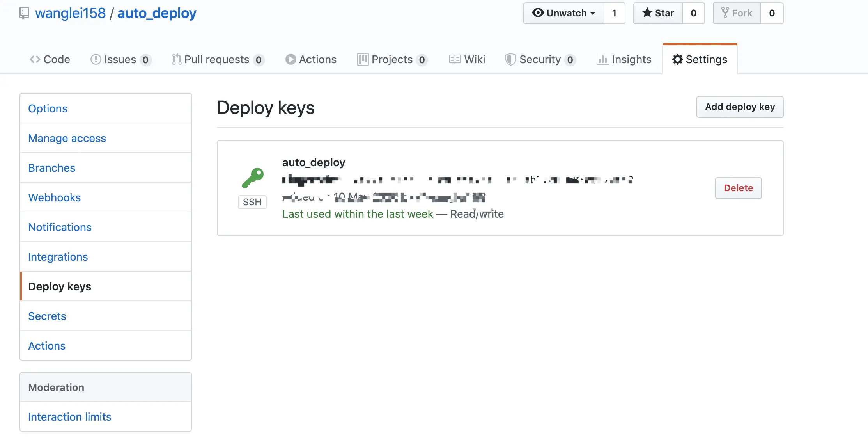868x448 pixels.
Task: Click the repository book icon
Action: tap(24, 13)
